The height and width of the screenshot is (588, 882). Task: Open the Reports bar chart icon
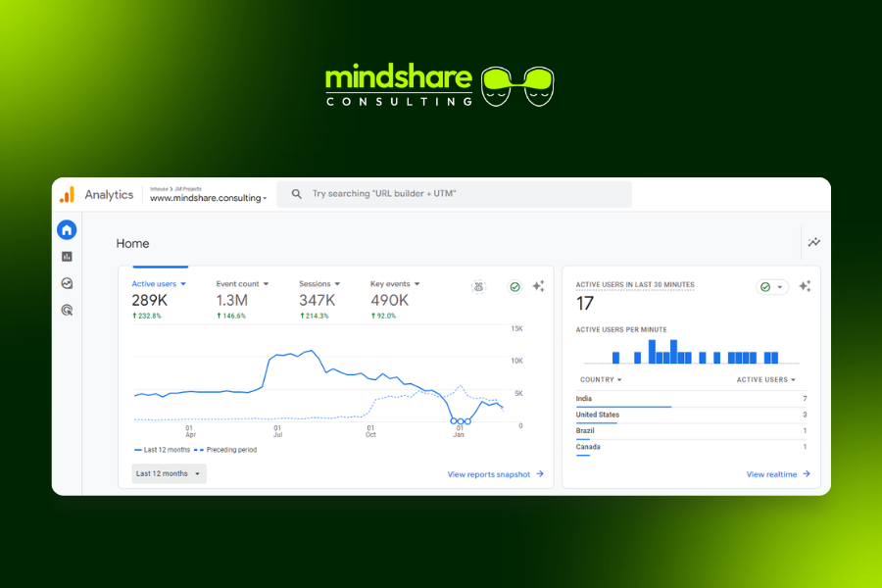coord(67,257)
